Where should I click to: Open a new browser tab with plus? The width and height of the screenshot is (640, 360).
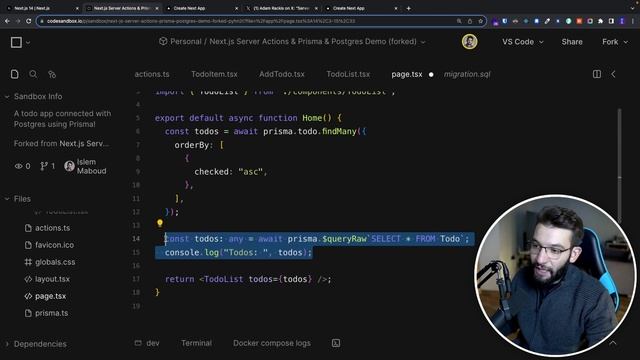coord(409,8)
